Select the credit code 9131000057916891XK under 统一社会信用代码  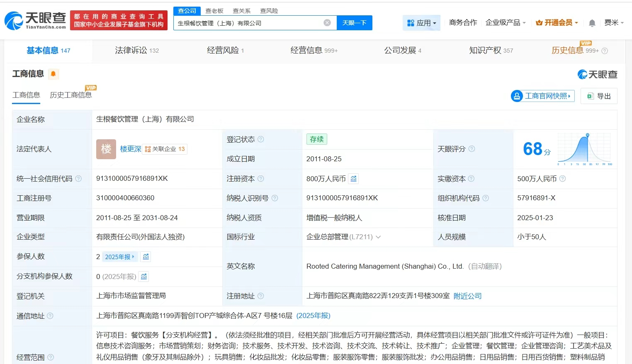tap(132, 178)
